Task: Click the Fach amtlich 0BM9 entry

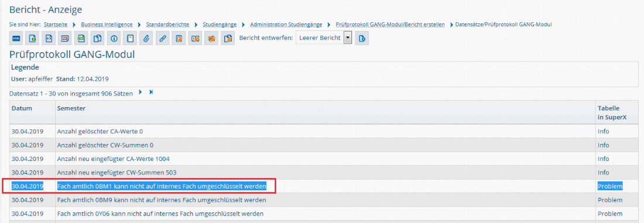Action: pos(162,200)
